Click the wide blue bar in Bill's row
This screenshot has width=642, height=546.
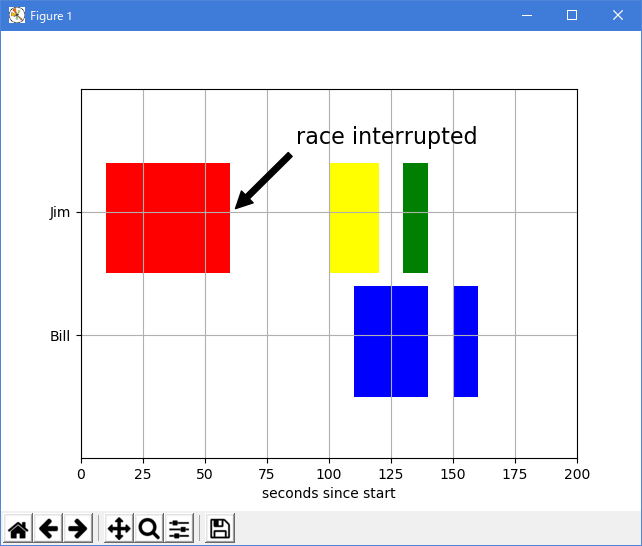(x=391, y=341)
